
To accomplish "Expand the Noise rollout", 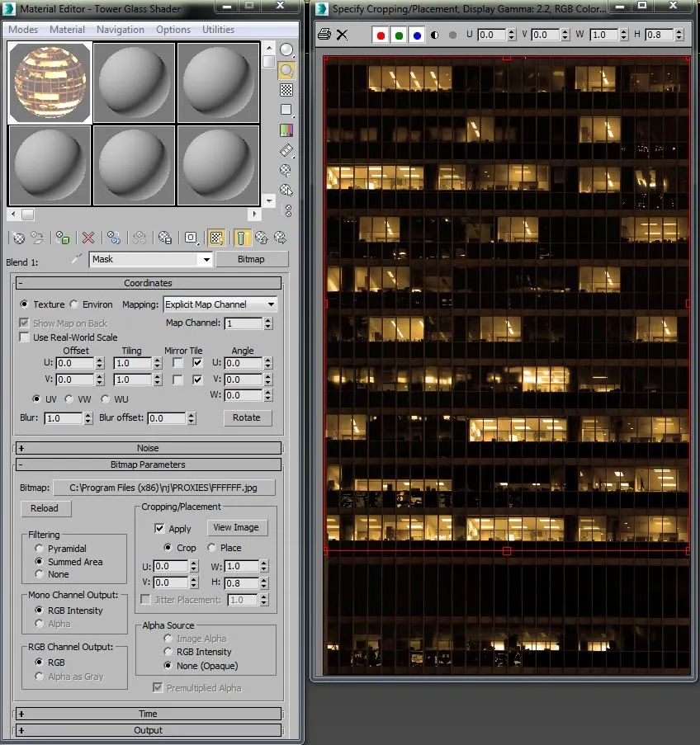I will coord(149,449).
